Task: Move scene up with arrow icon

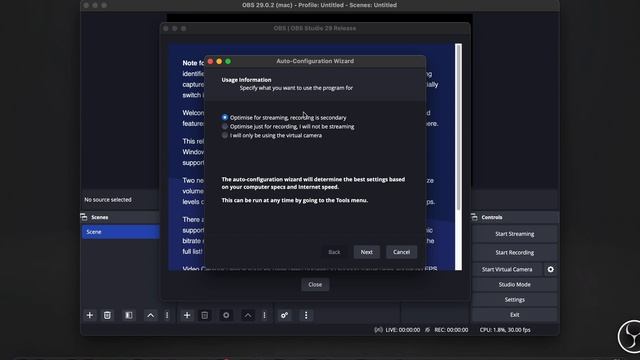Action: click(151, 315)
